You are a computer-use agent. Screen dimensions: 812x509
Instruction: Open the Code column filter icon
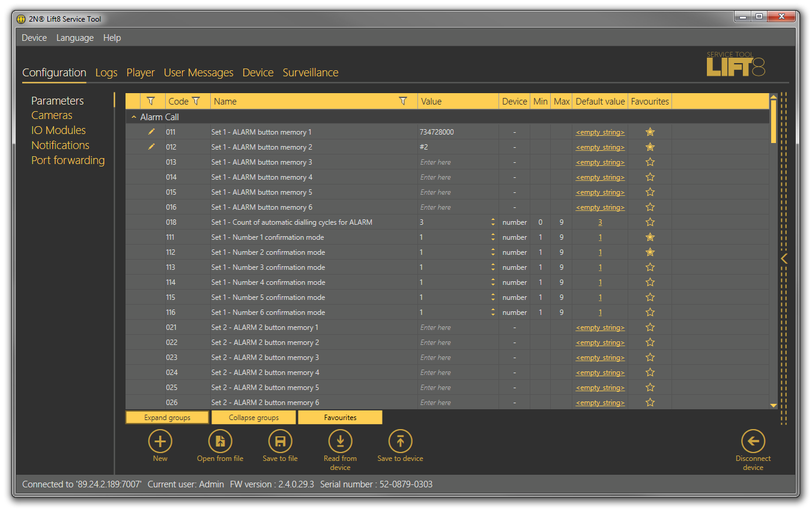[x=196, y=101]
